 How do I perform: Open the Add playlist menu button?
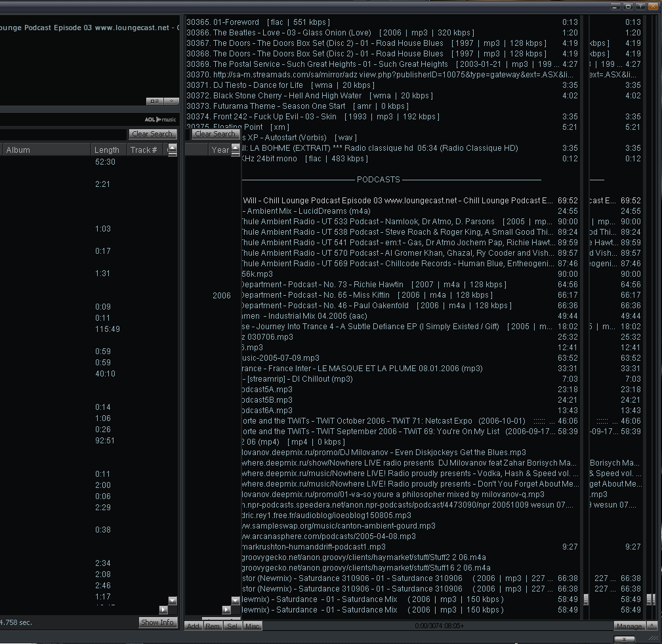193,626
